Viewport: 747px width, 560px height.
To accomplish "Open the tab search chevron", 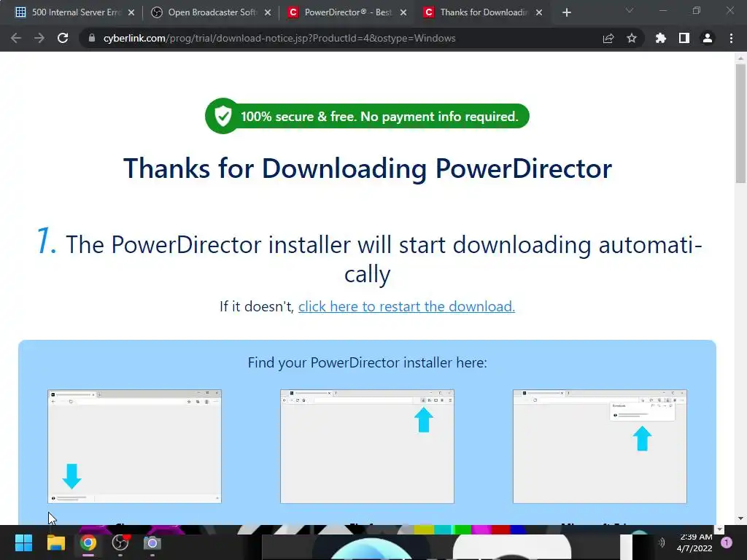I will (630, 10).
